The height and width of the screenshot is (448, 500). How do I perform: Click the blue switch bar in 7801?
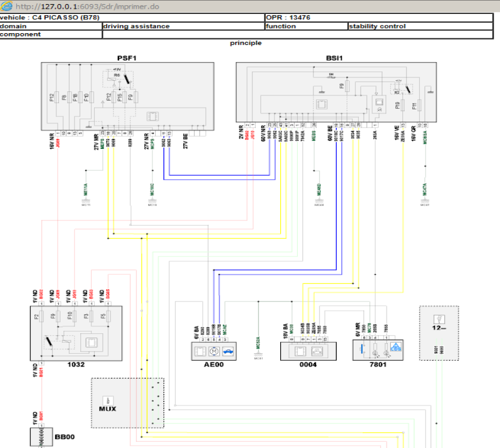pos(362,349)
